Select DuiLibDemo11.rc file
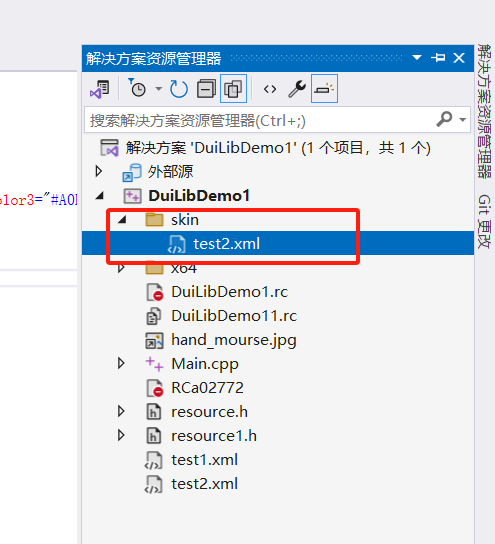495x544 pixels. click(234, 316)
